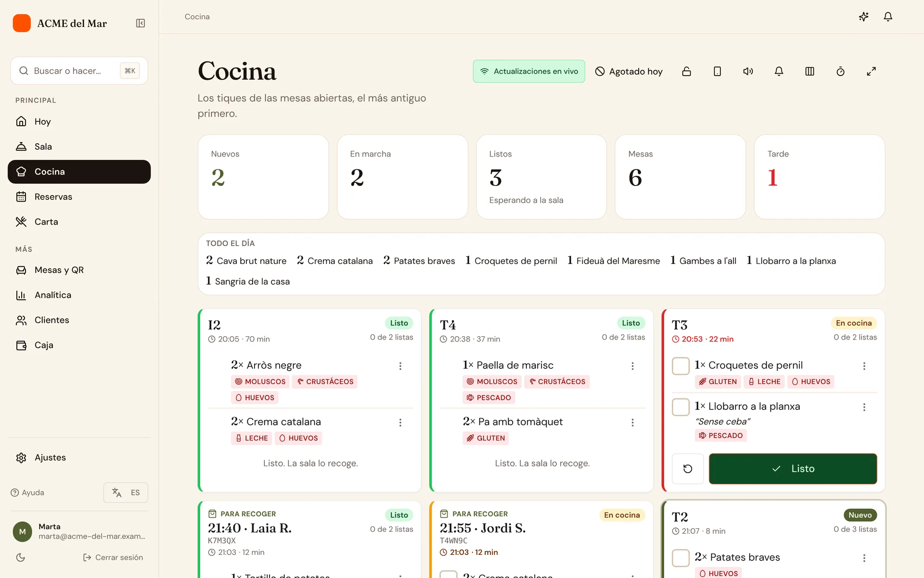Open options for Paella de marisc item

[632, 366]
